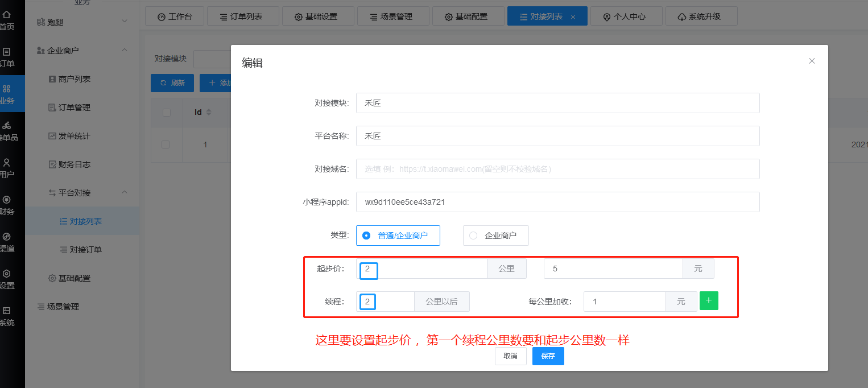Click the 起步价 kilometers input

click(x=421, y=269)
